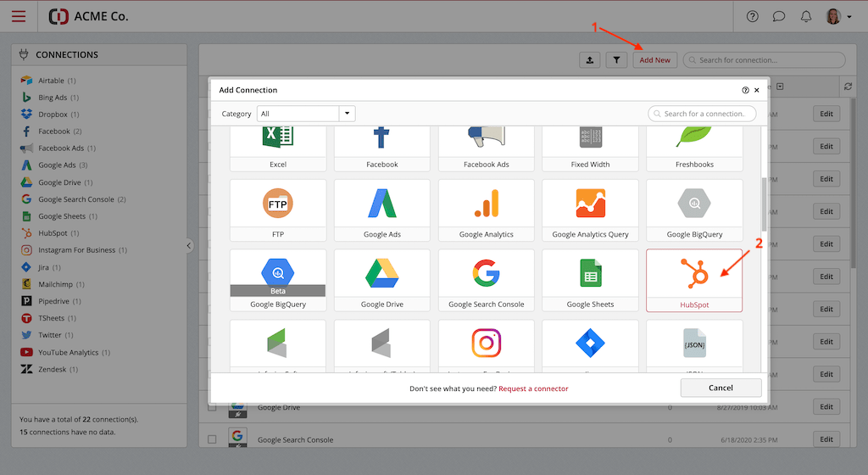Select Google Drive in the sidebar
The width and height of the screenshot is (868, 475).
(x=57, y=182)
